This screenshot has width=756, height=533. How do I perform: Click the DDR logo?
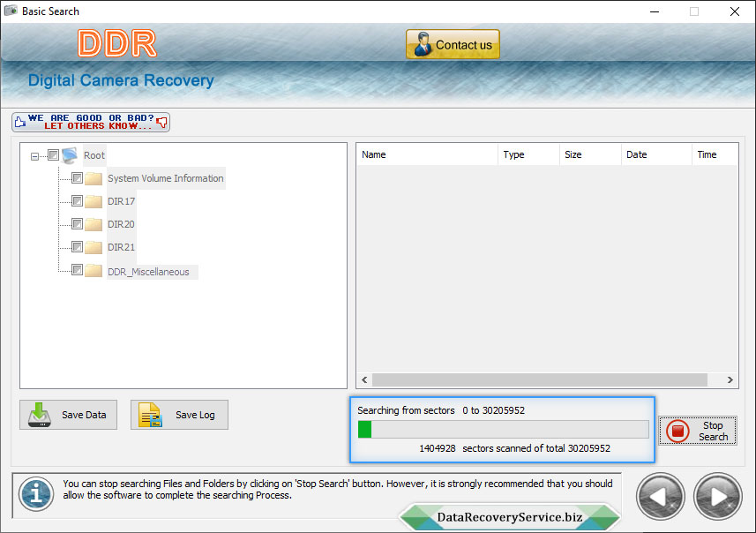[117, 43]
